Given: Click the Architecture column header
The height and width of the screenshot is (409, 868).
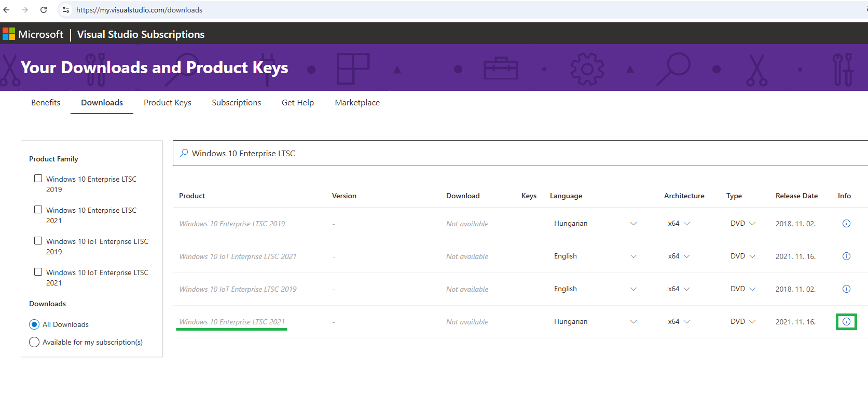Looking at the screenshot, I should pyautogui.click(x=684, y=196).
